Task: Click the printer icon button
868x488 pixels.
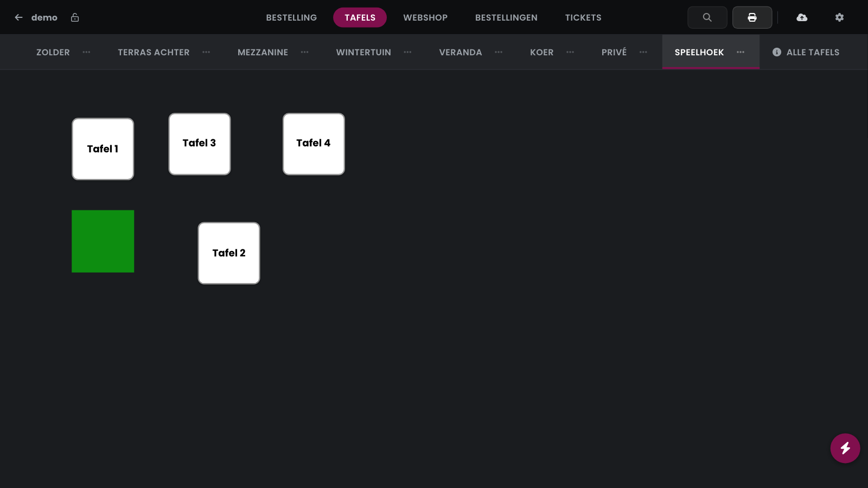Action: (752, 17)
